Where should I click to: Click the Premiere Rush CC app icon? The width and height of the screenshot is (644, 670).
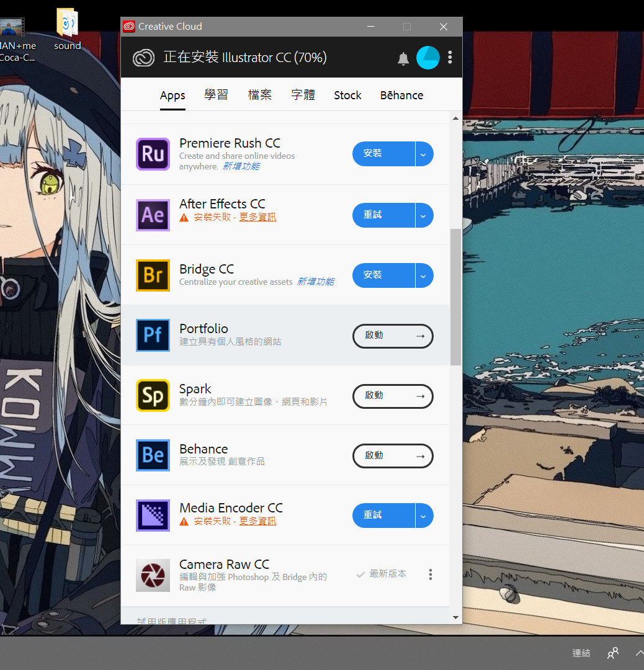pyautogui.click(x=153, y=154)
